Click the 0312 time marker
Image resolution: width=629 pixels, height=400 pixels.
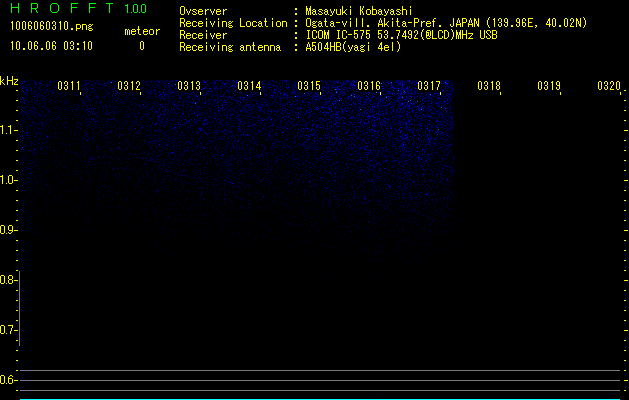(x=129, y=86)
